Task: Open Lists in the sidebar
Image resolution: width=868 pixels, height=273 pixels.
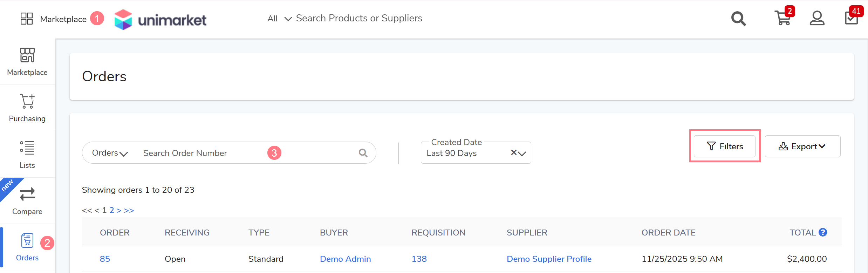Action: 27,154
